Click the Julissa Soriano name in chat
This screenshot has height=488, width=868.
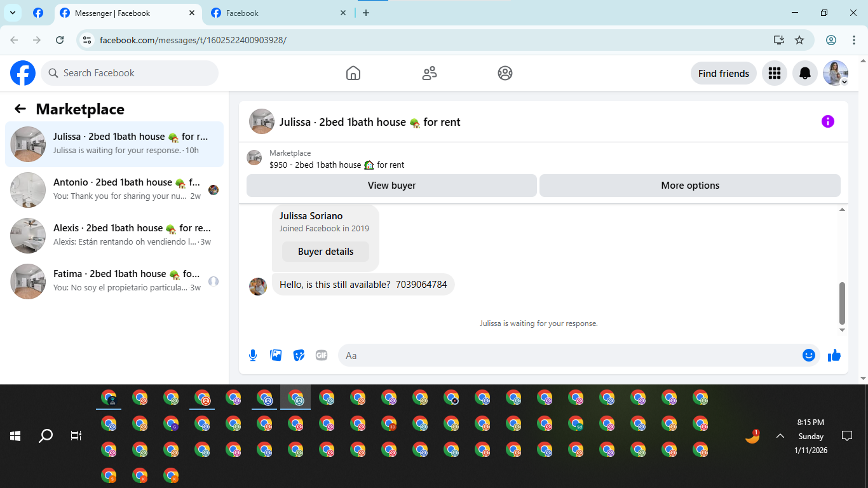pos(311,216)
